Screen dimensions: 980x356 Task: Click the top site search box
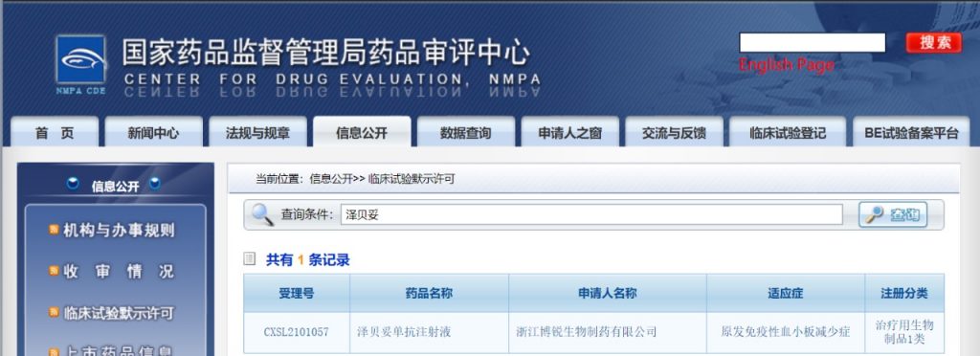[x=813, y=42]
